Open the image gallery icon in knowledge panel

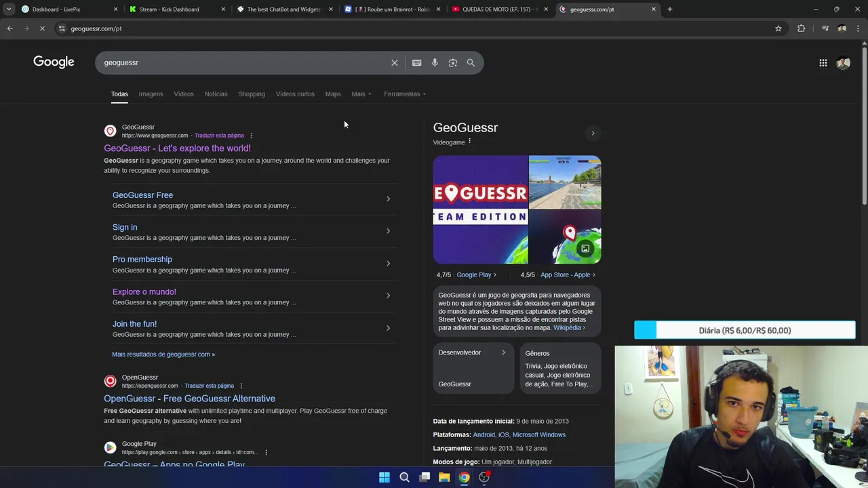tap(585, 249)
